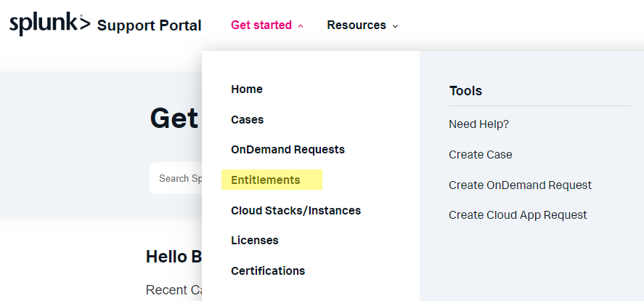
Task: Expand the Resources dropdown chevron
Action: (395, 26)
